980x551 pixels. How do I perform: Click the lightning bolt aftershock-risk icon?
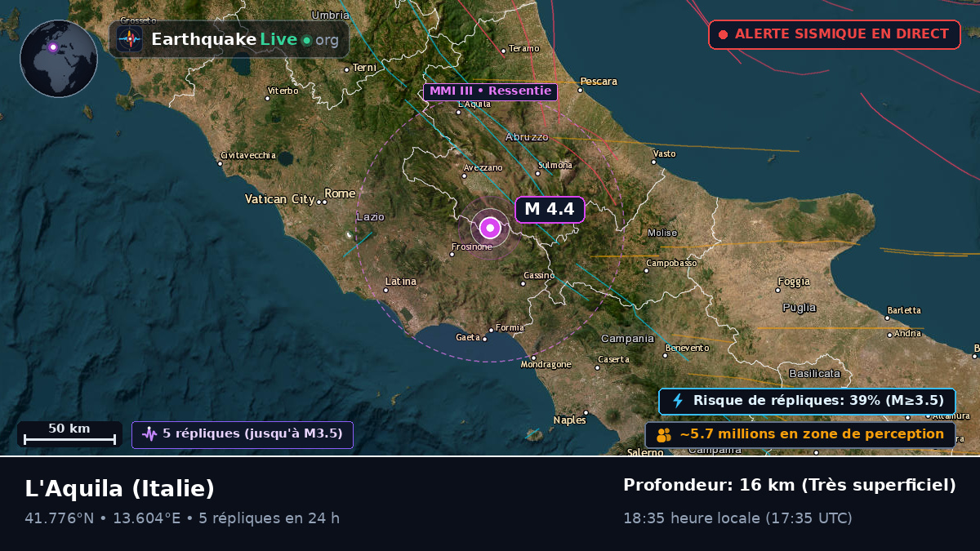pos(678,401)
